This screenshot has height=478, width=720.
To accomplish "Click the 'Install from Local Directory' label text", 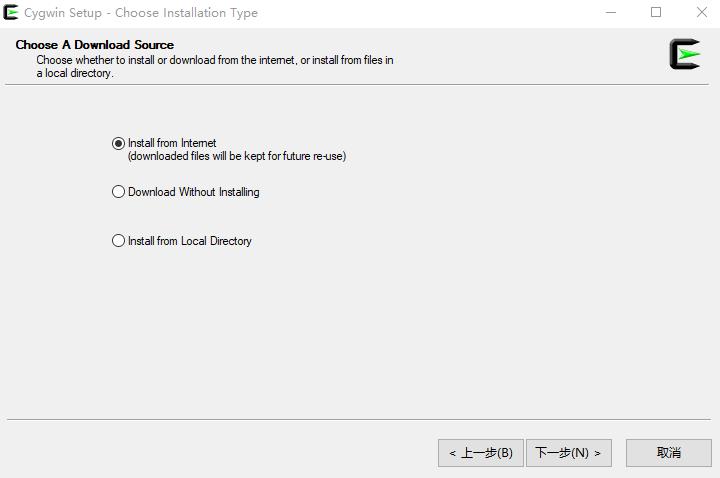I will (x=190, y=241).
